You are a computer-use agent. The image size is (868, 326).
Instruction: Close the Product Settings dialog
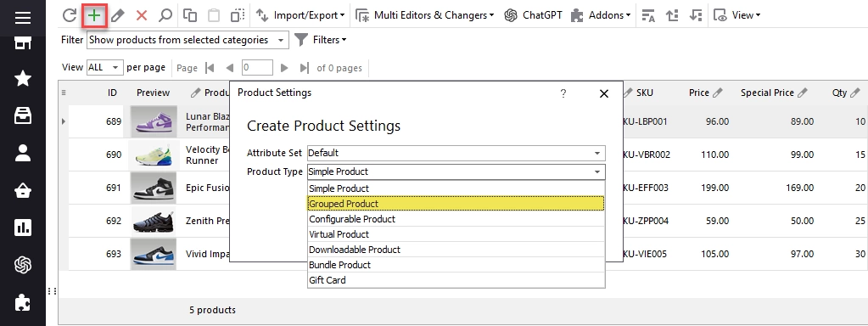coord(604,93)
